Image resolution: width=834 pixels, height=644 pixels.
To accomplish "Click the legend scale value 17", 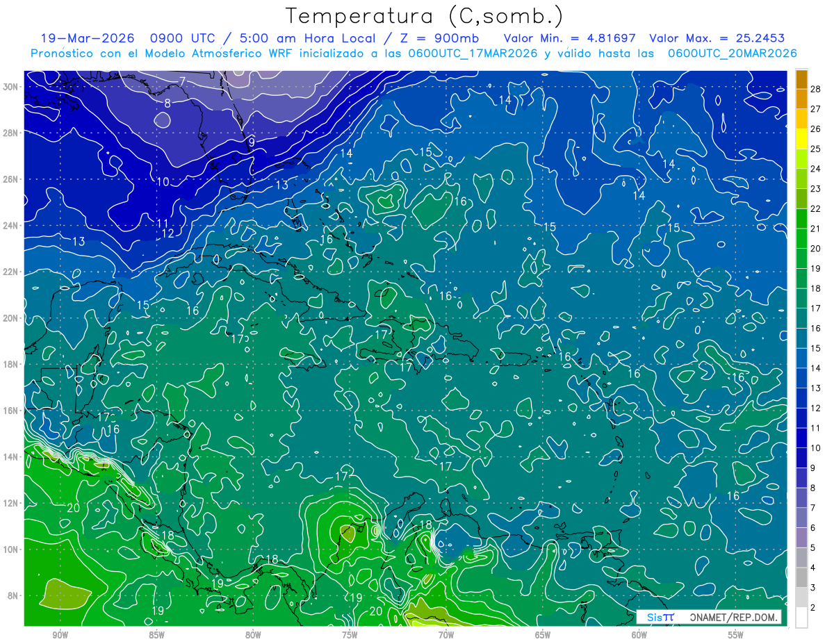I will (x=816, y=308).
